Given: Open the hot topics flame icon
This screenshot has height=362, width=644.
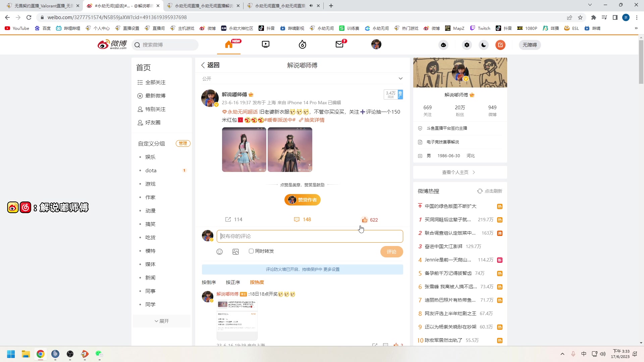Looking at the screenshot, I should point(303,44).
